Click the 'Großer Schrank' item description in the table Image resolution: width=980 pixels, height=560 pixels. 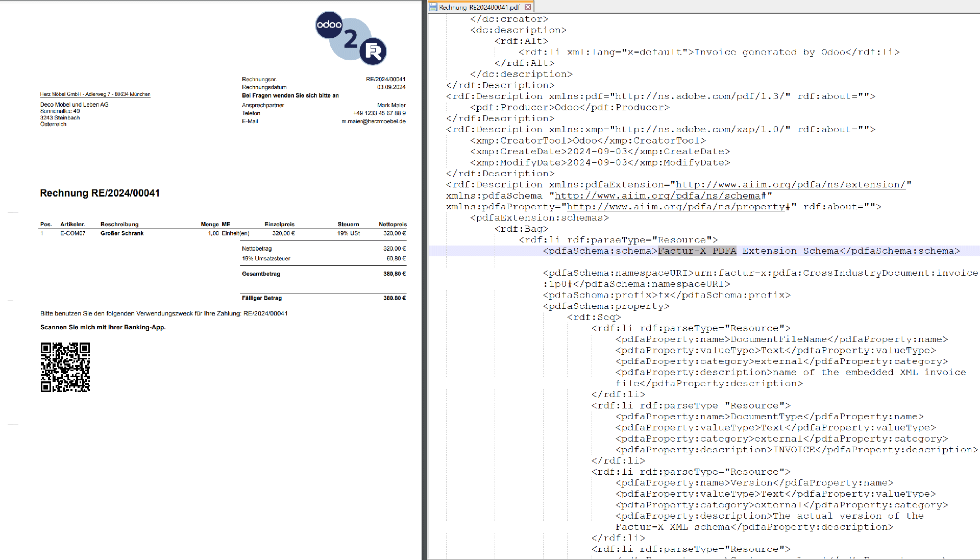pyautogui.click(x=122, y=233)
